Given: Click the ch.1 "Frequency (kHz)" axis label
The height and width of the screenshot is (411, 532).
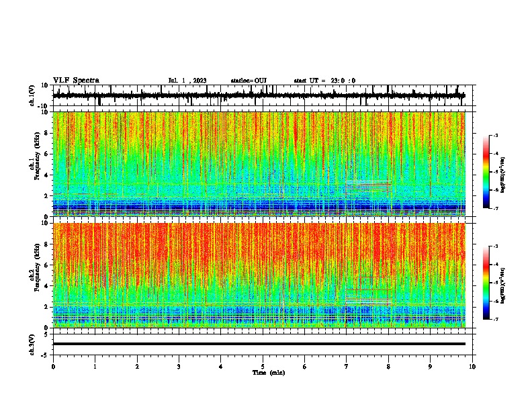Looking at the screenshot, I should 37,156.
